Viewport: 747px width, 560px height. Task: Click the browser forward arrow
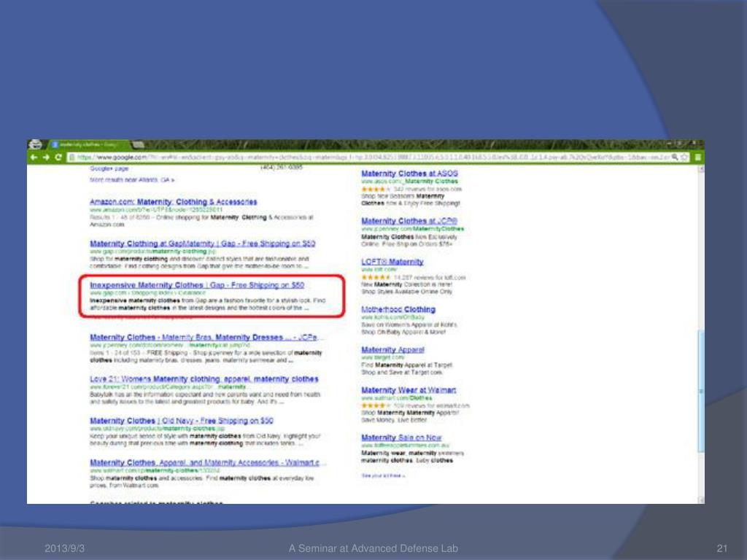[46, 157]
